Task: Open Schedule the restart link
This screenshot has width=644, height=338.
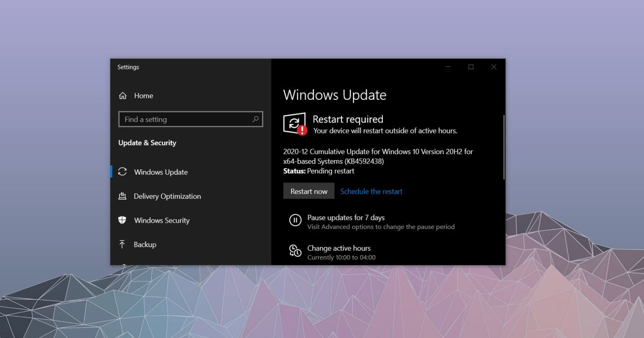Action: click(371, 191)
